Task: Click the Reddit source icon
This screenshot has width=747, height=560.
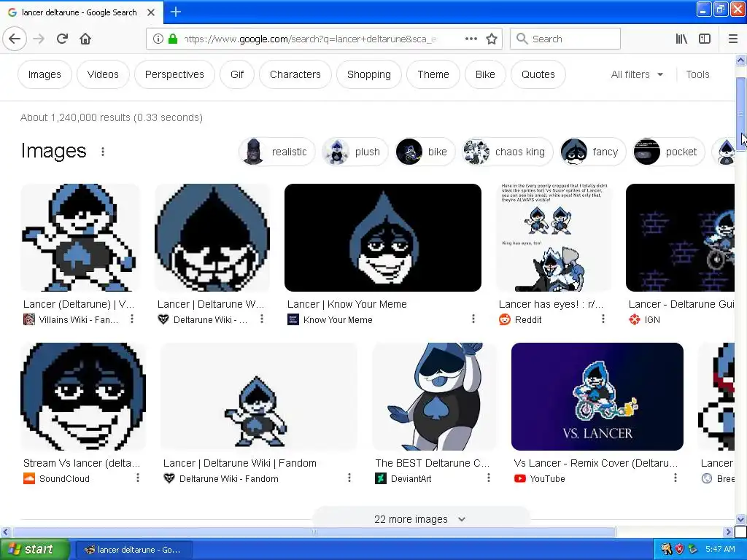Action: [505, 319]
